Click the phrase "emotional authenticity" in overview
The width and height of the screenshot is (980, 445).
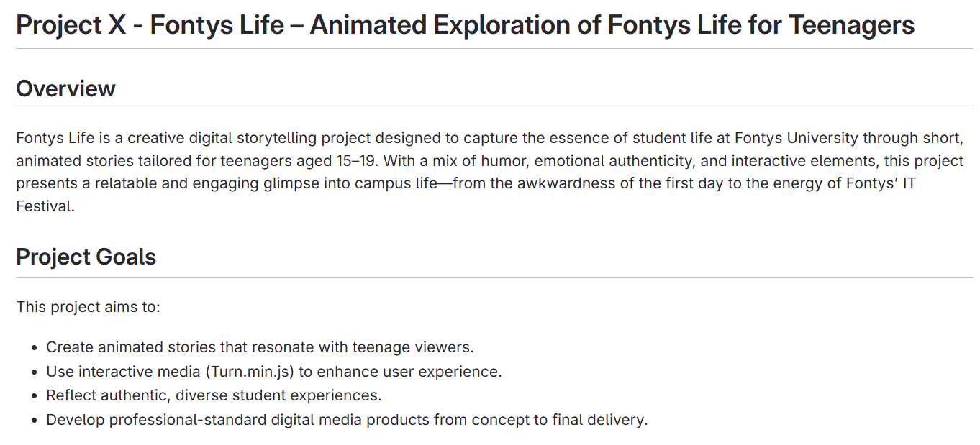tap(612, 160)
